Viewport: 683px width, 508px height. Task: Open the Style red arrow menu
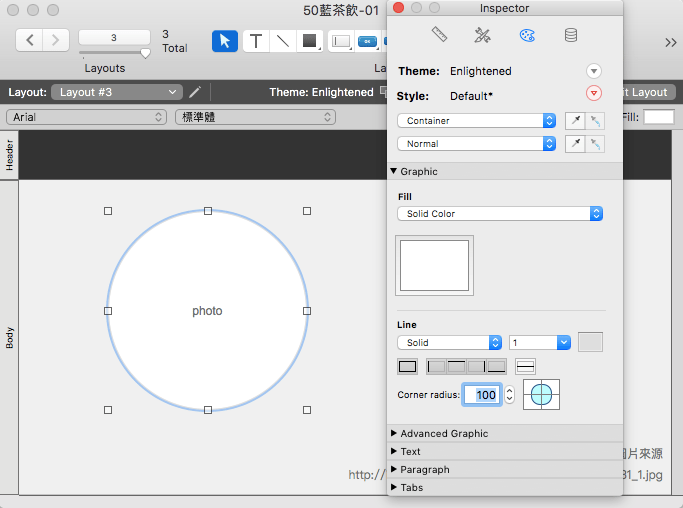coord(594,94)
